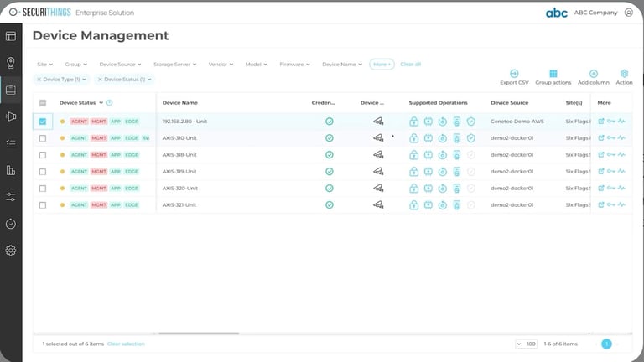Open the Action gear icon
The height and width of the screenshot is (362, 644).
624,74
